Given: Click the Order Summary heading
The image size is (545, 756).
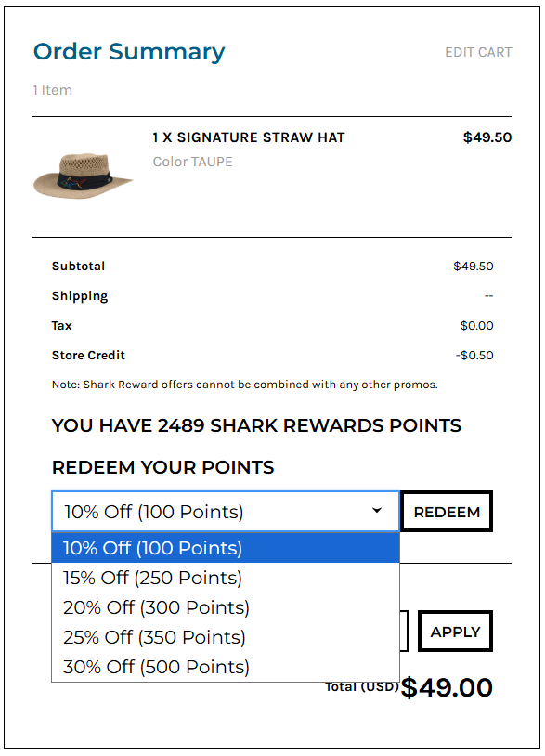Looking at the screenshot, I should 129,52.
